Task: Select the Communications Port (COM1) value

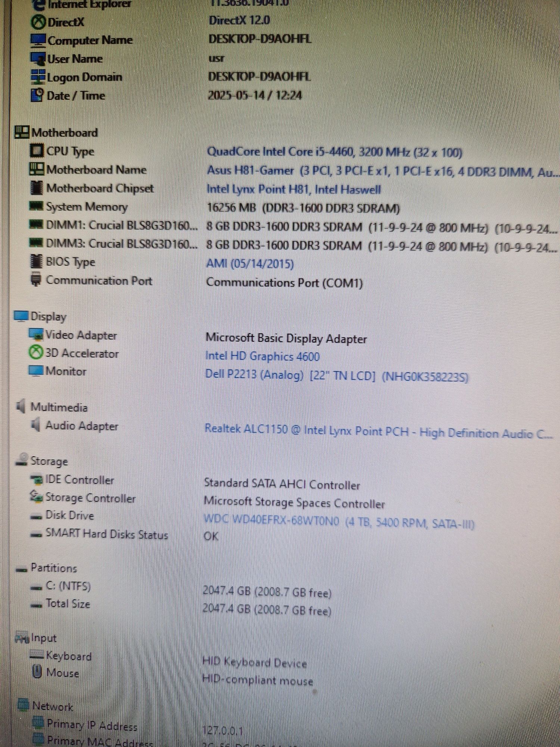Action: point(284,282)
